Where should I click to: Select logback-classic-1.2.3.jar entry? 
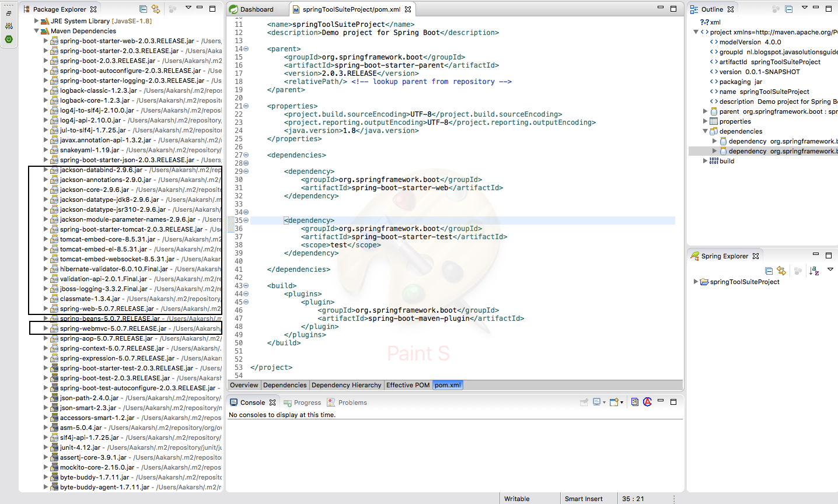135,90
